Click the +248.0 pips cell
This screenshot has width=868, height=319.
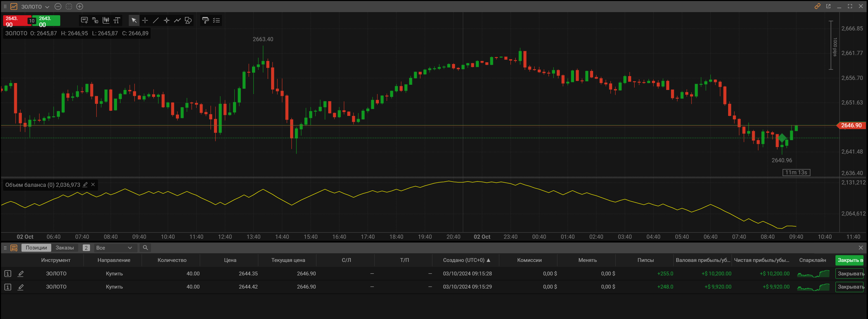click(665, 287)
